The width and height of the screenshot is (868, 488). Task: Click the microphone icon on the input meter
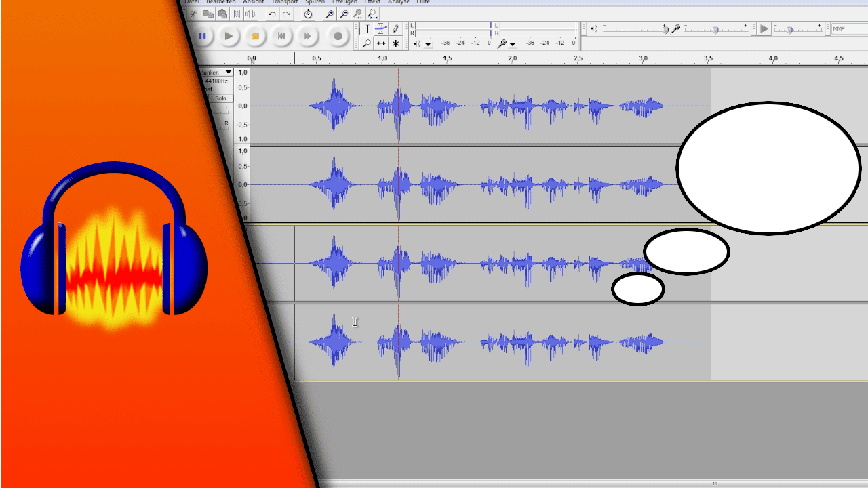pyautogui.click(x=501, y=43)
